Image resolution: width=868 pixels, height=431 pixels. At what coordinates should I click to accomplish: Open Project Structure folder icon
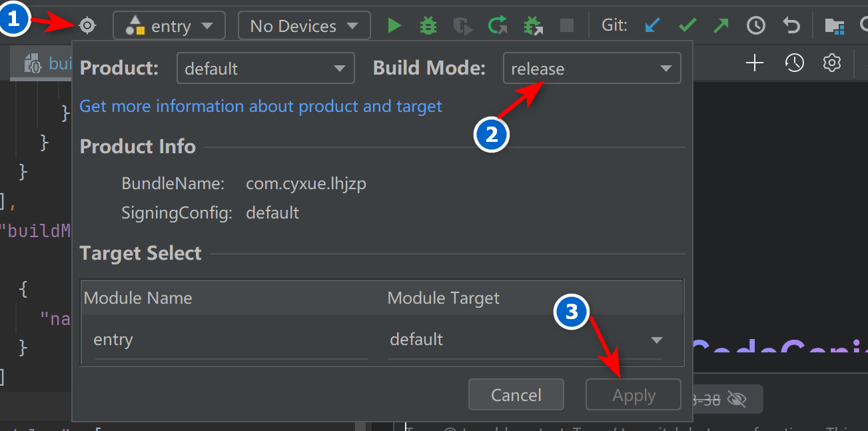tap(834, 26)
